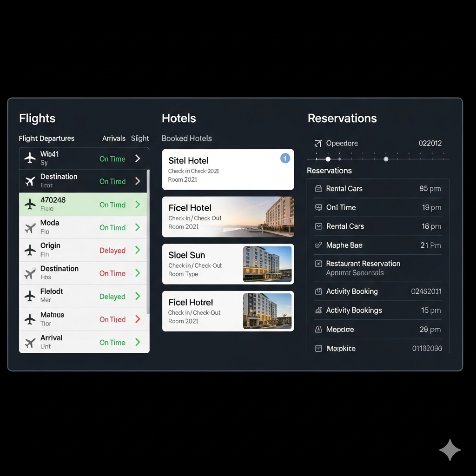Click the Opeettore plane icon in Reservations
Screen dimensions: 476x476
tap(318, 143)
